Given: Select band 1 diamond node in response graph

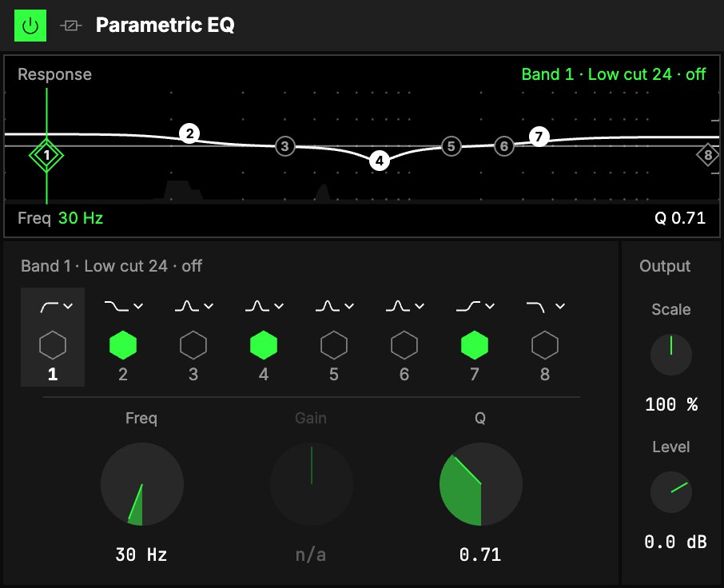Looking at the screenshot, I should [46, 155].
